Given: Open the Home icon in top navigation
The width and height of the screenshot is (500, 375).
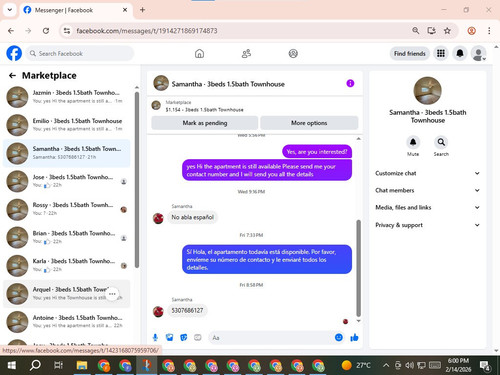Looking at the screenshot, I should (x=199, y=53).
